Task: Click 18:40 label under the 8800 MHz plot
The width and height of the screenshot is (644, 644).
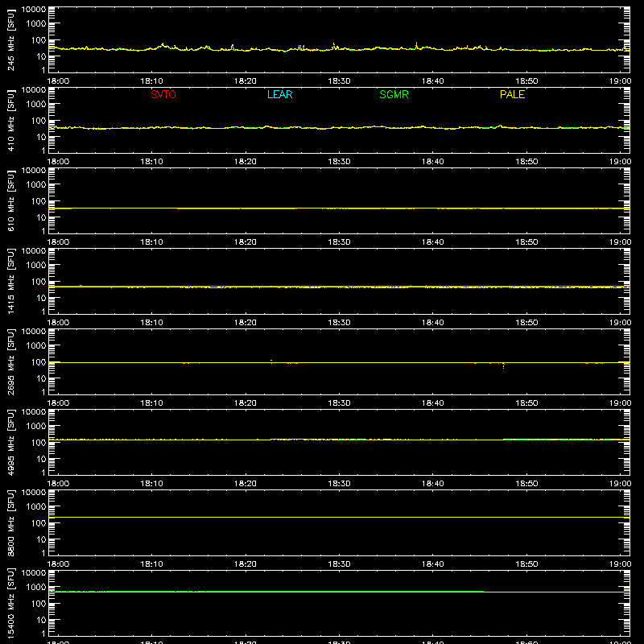Action: [433, 564]
